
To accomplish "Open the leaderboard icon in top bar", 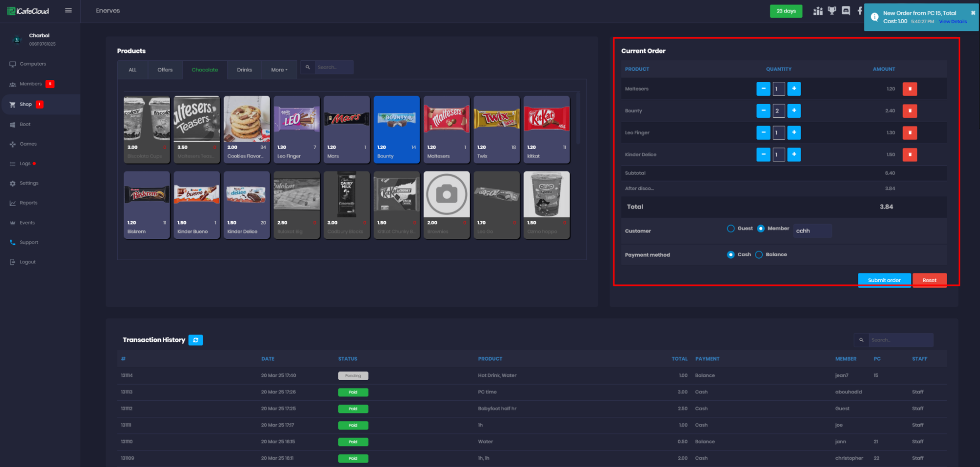I will coord(818,11).
